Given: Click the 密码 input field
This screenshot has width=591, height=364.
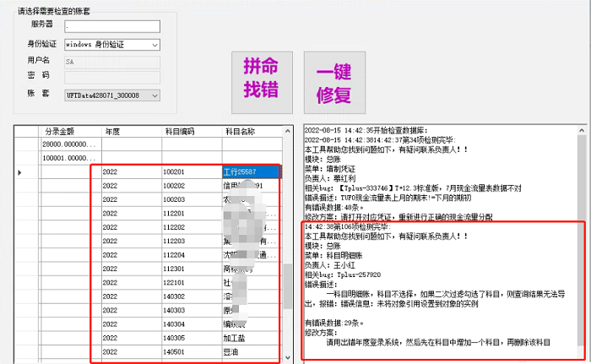Looking at the screenshot, I should click(112, 78).
